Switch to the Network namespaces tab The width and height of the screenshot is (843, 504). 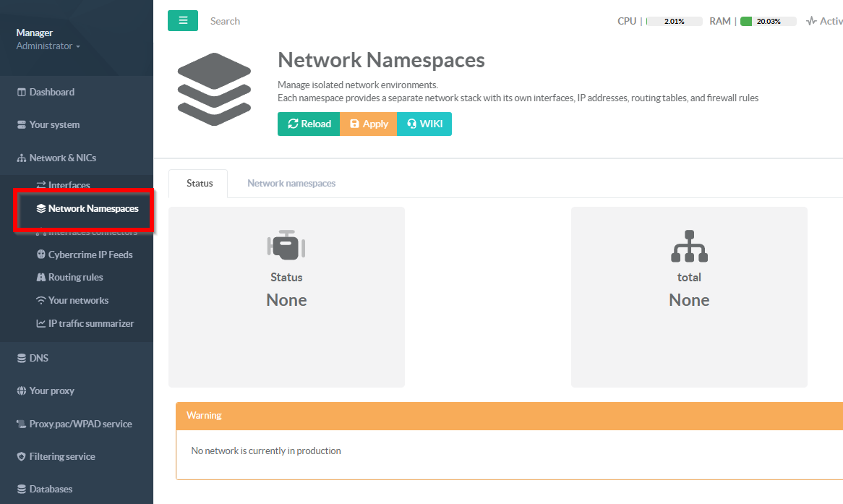(291, 183)
